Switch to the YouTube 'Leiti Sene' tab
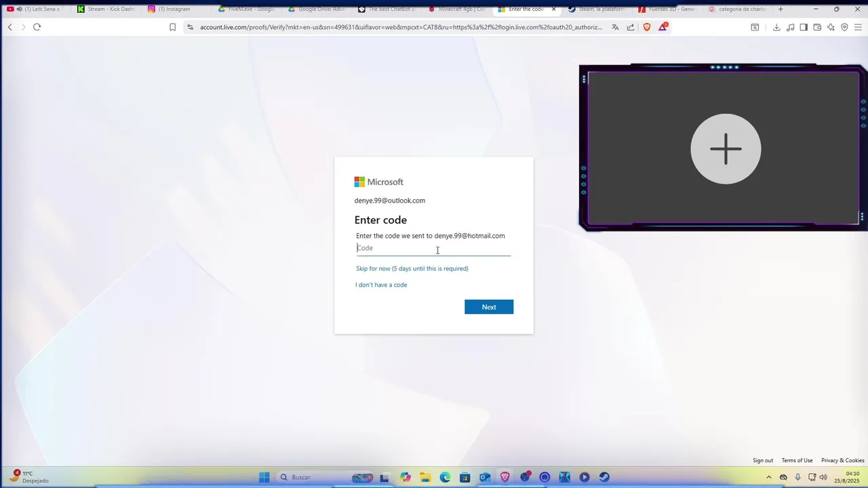This screenshot has width=868, height=488. click(35, 9)
